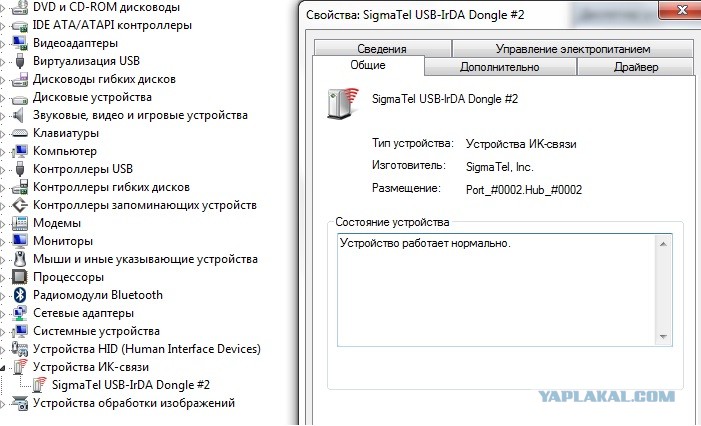The image size is (701, 426).
Task: Click inside the device status text box
Action: click(x=496, y=290)
